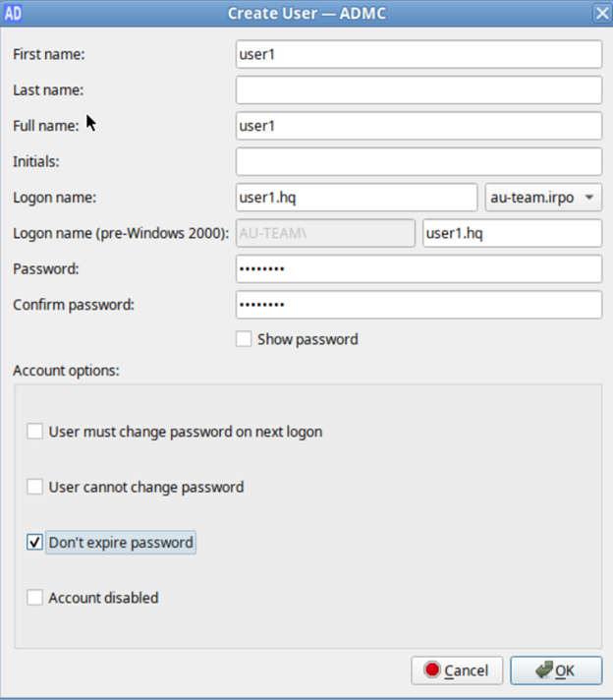The height and width of the screenshot is (700, 613).
Task: Click the Confirm password field
Action: (x=418, y=305)
